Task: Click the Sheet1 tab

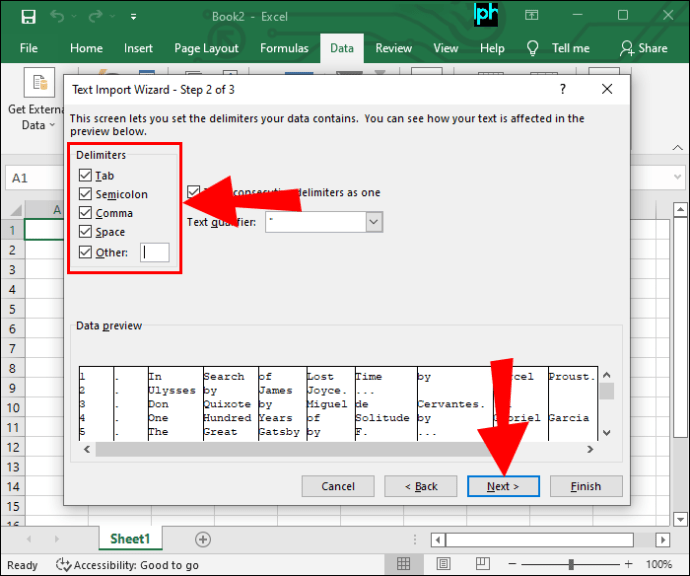Action: [x=130, y=539]
